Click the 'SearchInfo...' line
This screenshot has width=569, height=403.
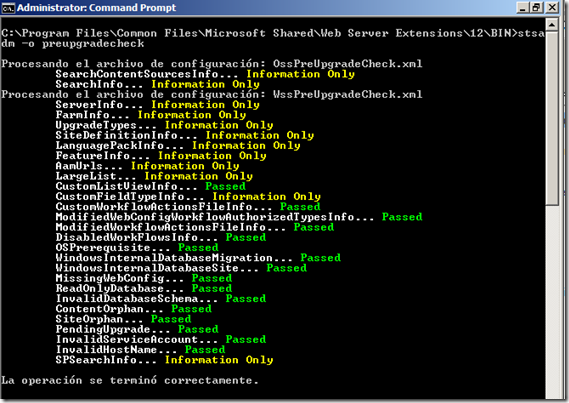157,84
